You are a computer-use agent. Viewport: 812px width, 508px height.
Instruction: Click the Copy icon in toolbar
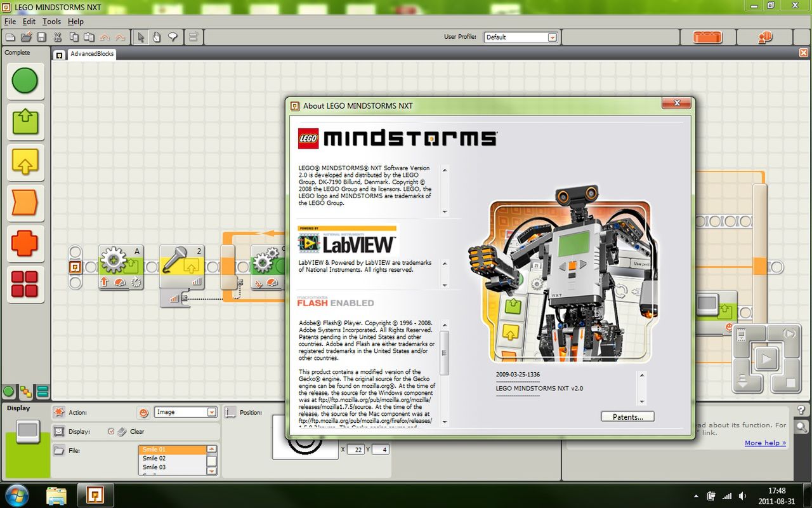tap(74, 37)
